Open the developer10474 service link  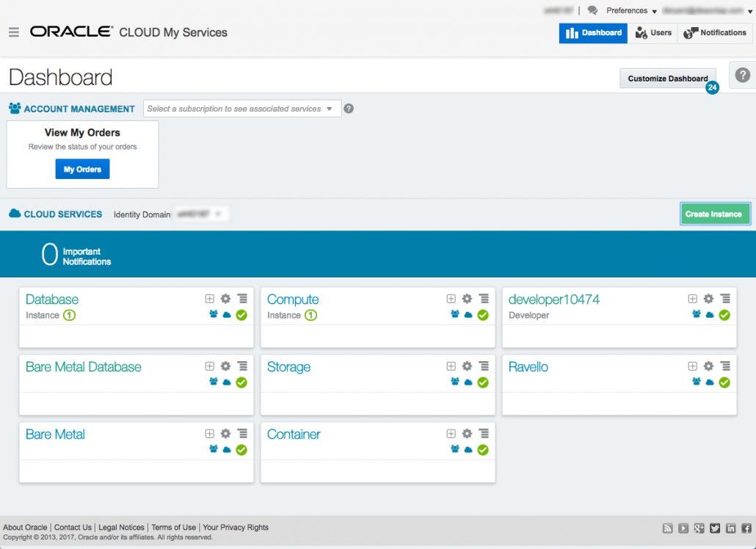point(554,299)
